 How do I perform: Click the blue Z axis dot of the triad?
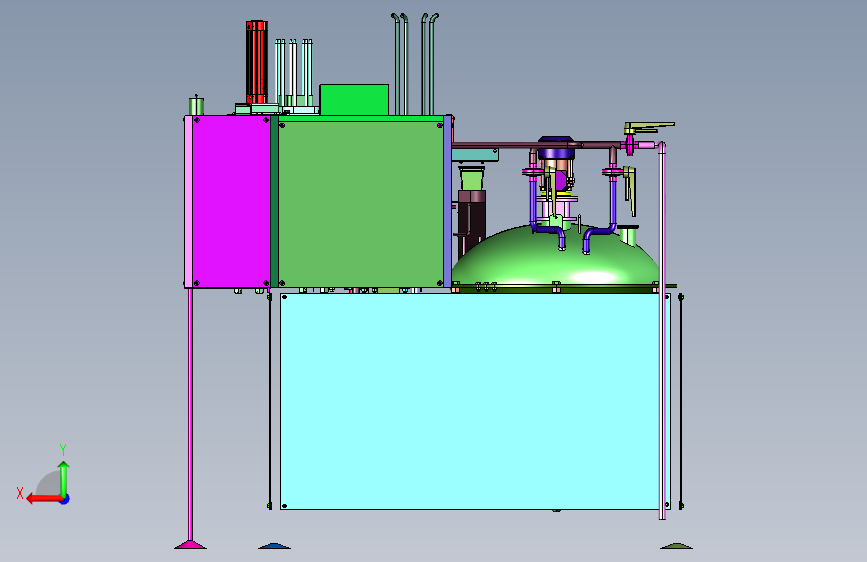[x=65, y=499]
